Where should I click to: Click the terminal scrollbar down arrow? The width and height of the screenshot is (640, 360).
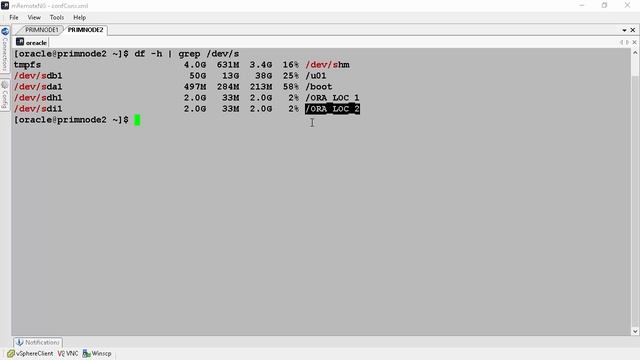[635, 331]
